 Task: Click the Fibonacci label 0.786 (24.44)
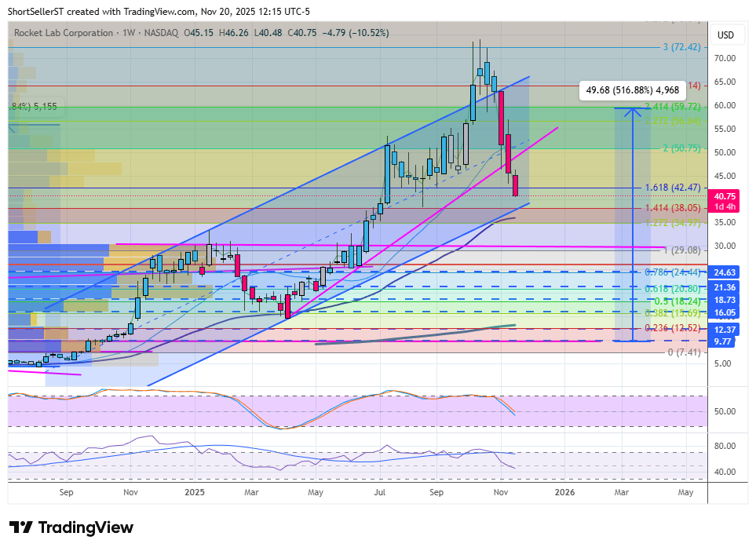[x=673, y=272]
